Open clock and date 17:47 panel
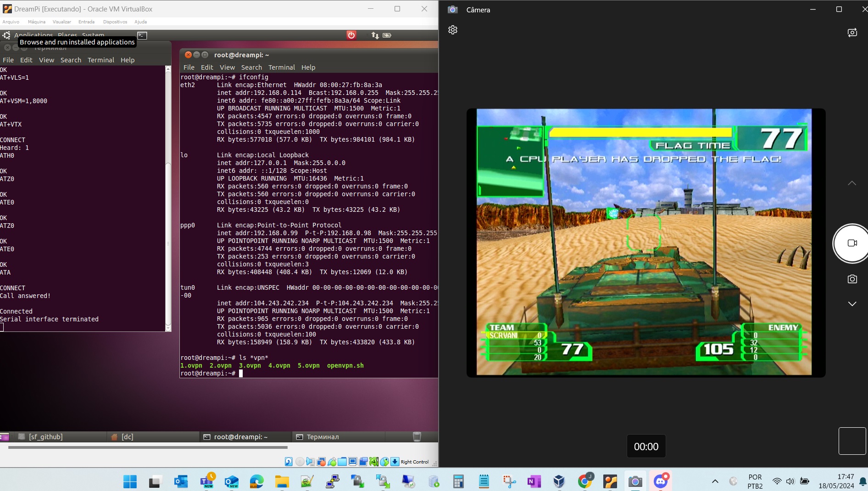Image resolution: width=868 pixels, height=491 pixels. pos(836,481)
